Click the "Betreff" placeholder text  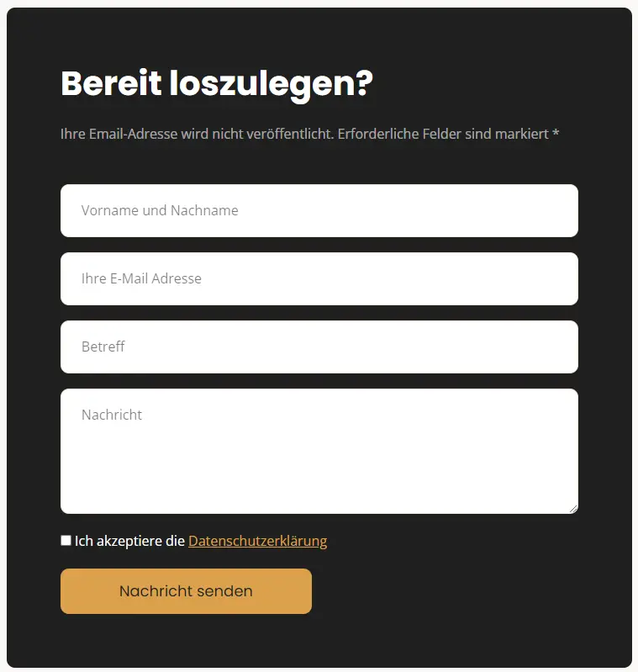point(103,347)
